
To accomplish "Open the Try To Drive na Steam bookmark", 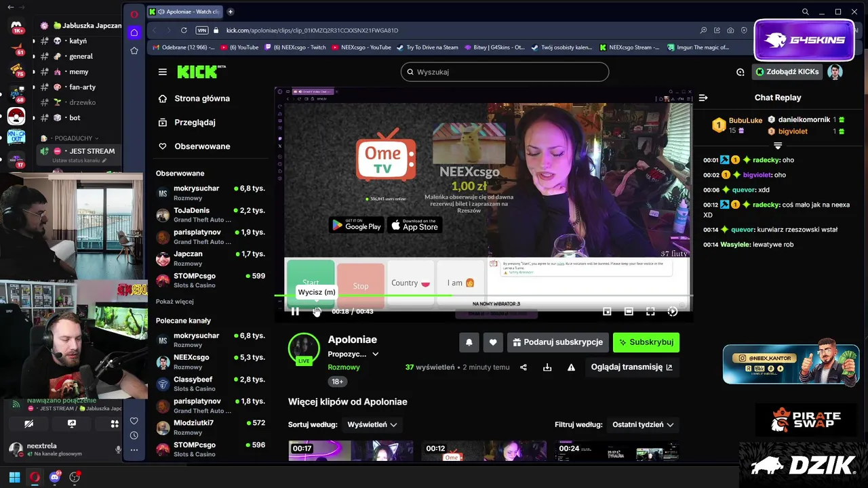I will (427, 47).
